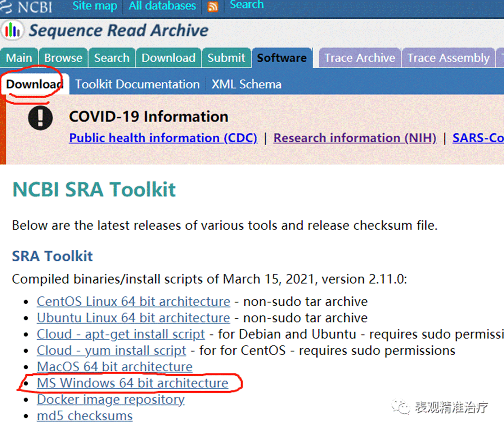Click the Sequence Read Archive logo icon
This screenshot has width=504, height=429.
[x=13, y=30]
